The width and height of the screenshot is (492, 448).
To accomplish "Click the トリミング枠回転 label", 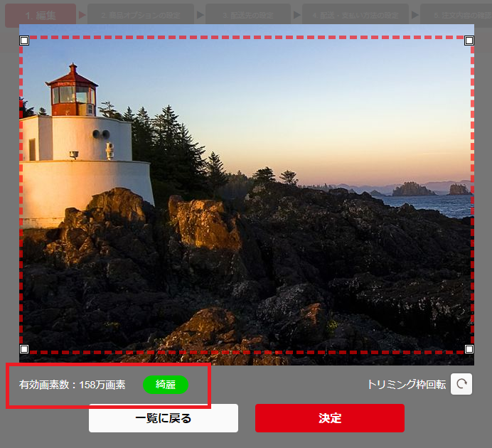I will coord(407,384).
